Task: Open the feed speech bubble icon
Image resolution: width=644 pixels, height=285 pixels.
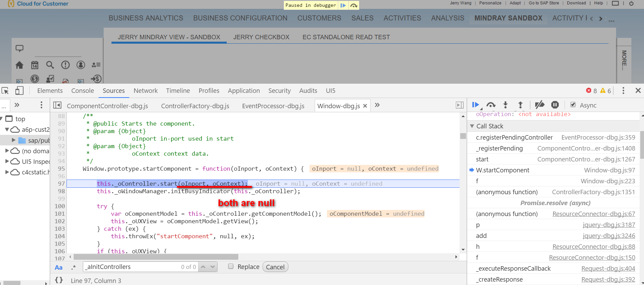Action: point(19,48)
